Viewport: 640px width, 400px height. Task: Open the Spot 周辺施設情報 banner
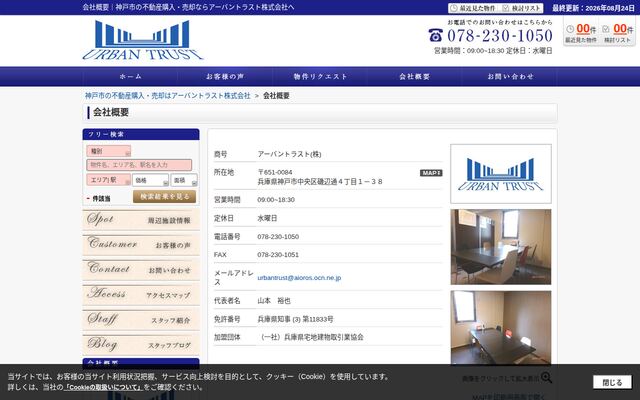(x=141, y=220)
